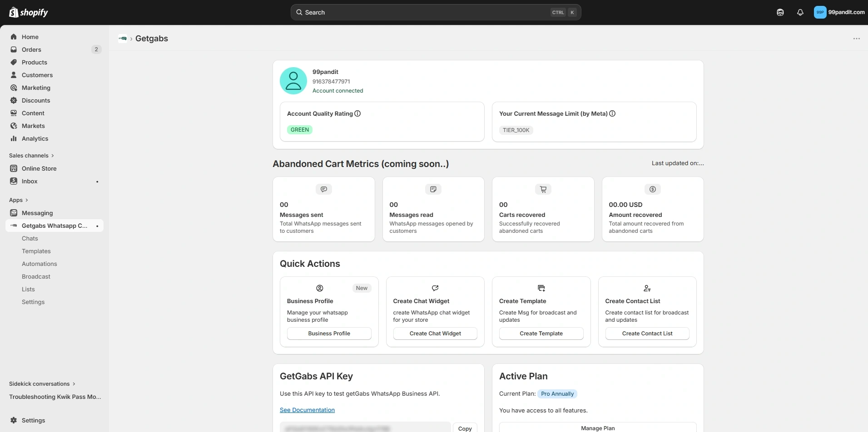
Task: Open the Online Store sales channel icon
Action: 14,168
